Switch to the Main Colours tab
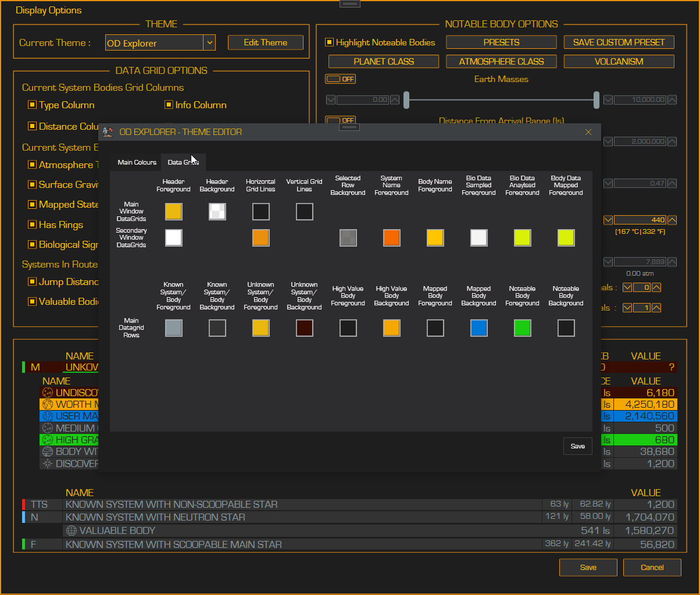This screenshot has height=595, width=700. click(x=137, y=162)
